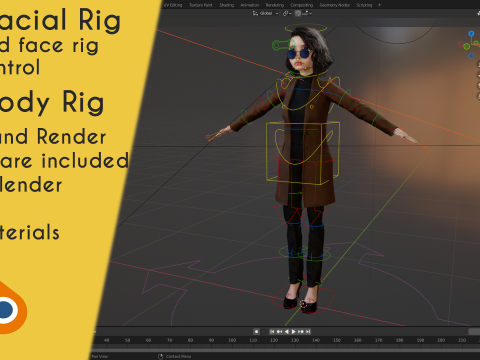Screen dimensions: 480x360
Task: Open the Global transform orientation dropdown
Action: [266, 13]
